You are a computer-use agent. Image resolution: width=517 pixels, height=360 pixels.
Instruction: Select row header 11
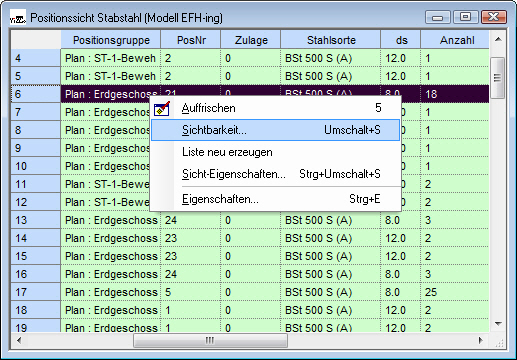pos(36,184)
